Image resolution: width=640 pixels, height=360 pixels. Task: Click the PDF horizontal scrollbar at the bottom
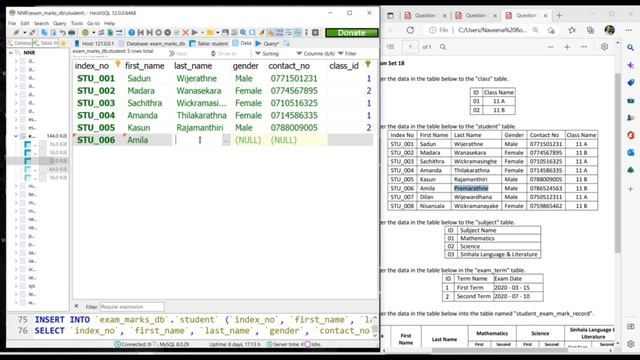click(x=500, y=350)
